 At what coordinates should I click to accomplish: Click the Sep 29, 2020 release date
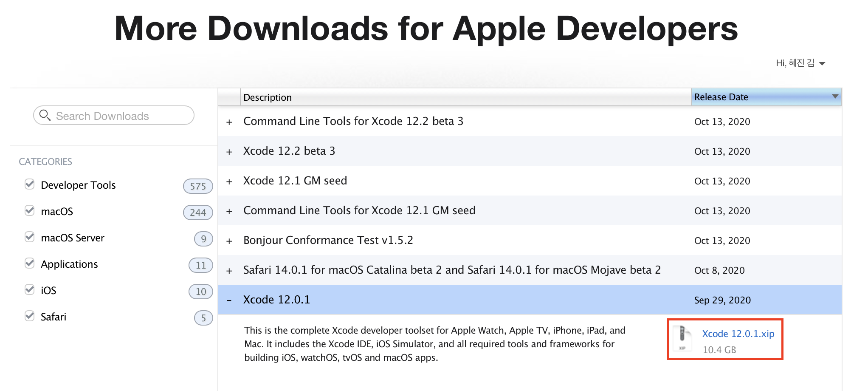[x=722, y=300]
